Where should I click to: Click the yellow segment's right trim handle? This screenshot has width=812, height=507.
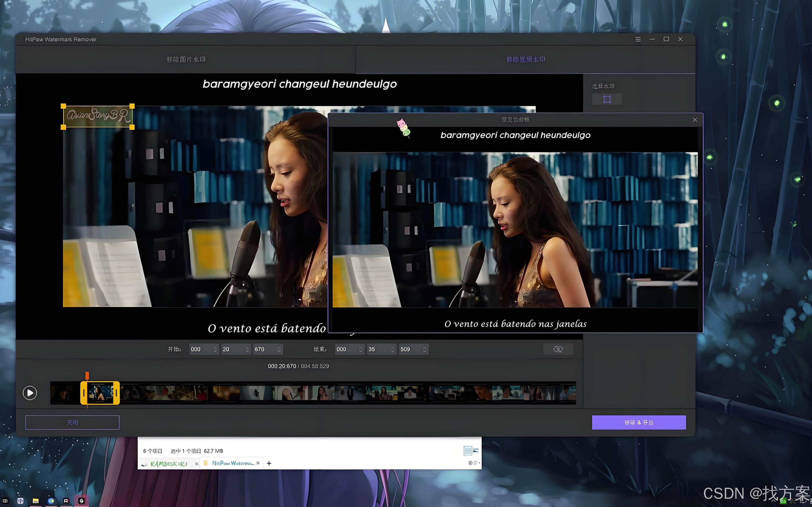click(116, 393)
